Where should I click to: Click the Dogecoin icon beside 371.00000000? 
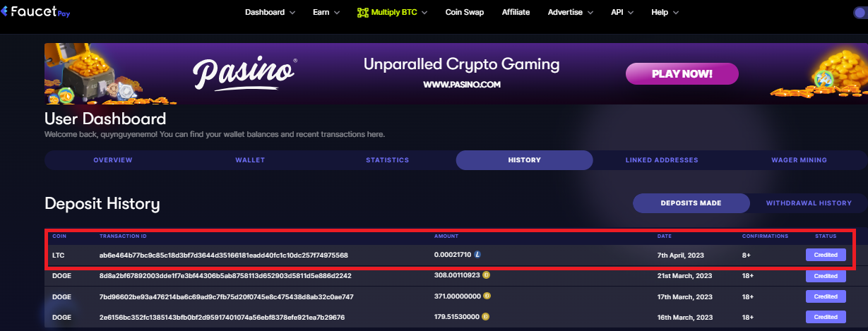487,296
